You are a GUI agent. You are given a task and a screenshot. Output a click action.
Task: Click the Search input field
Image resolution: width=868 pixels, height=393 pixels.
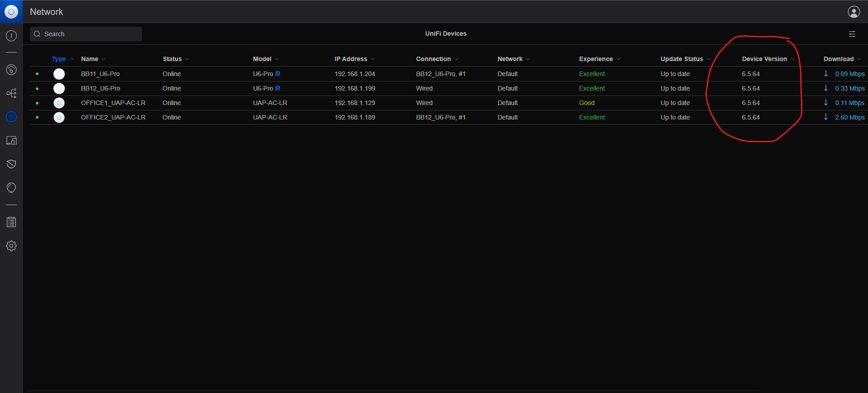coord(86,34)
